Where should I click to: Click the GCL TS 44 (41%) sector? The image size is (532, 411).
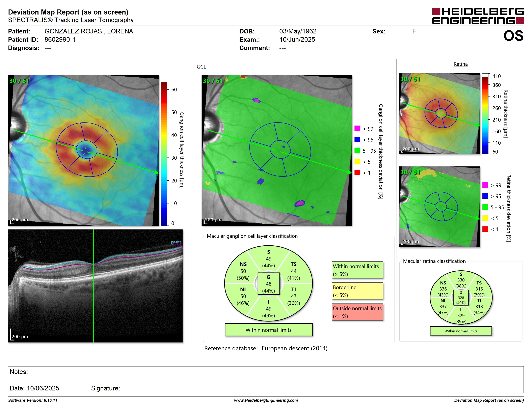coord(294,271)
